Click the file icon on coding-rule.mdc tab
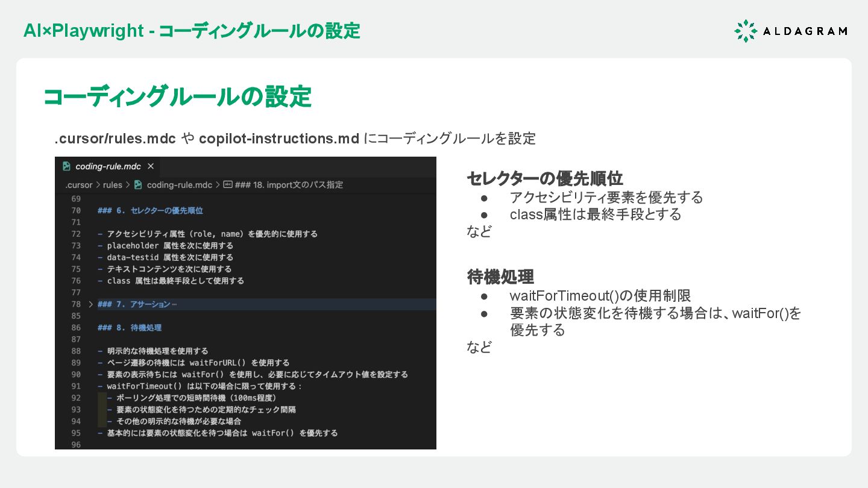868x488 pixels. [66, 166]
